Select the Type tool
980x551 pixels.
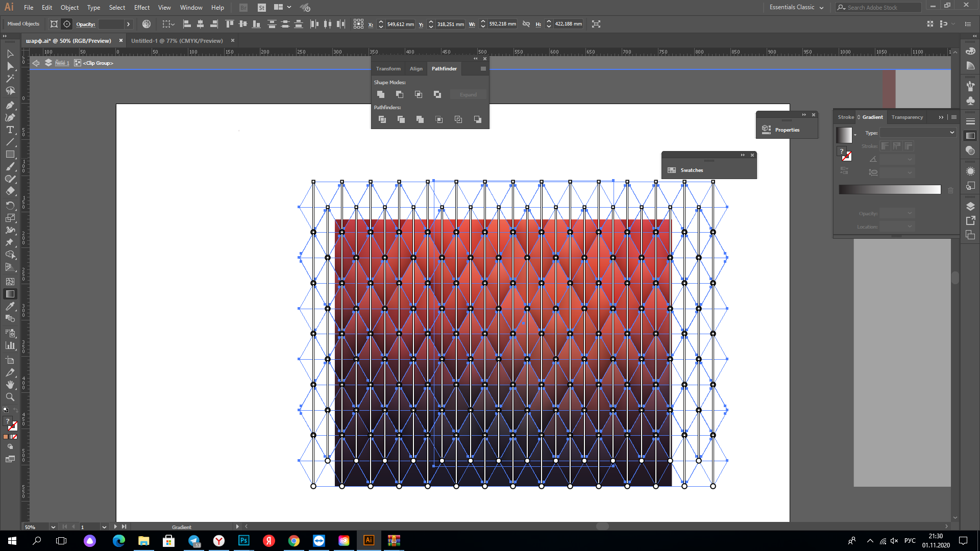pos(10,130)
